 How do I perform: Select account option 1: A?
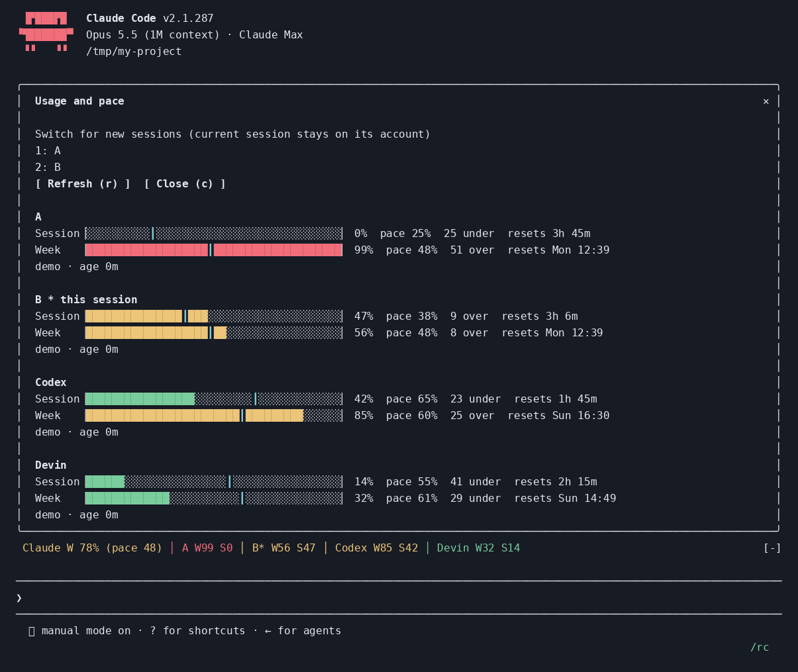click(48, 151)
